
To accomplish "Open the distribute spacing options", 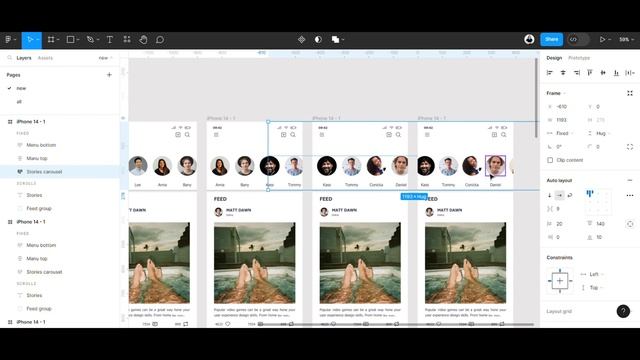I will pyautogui.click(x=630, y=73).
